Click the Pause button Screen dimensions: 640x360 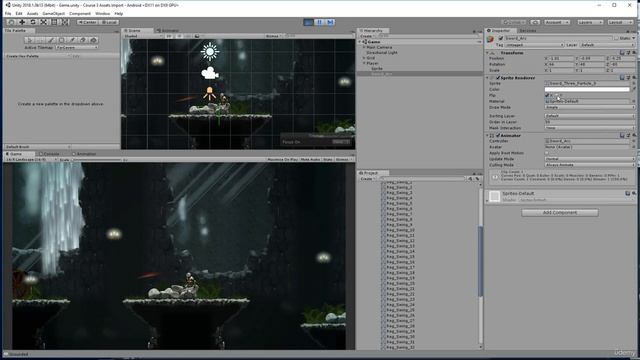320,22
